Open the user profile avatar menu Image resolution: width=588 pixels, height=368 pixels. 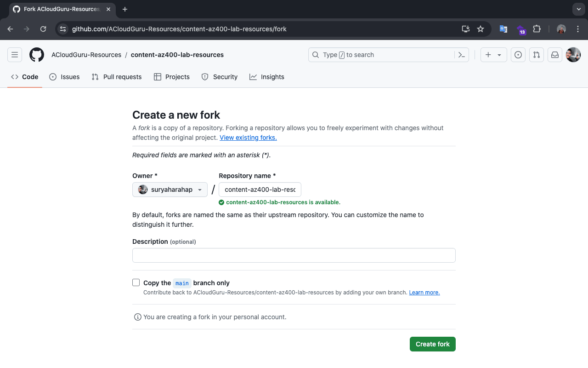click(x=573, y=55)
